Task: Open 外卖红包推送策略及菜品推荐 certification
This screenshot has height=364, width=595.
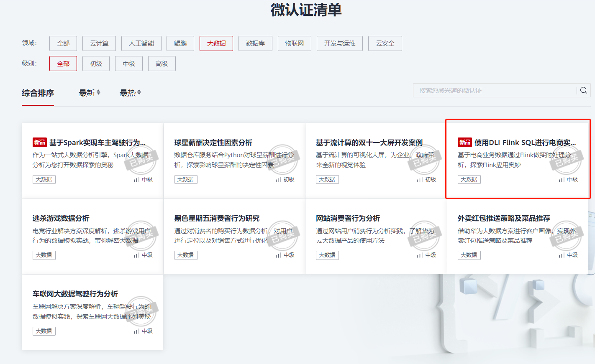Action: coord(504,218)
